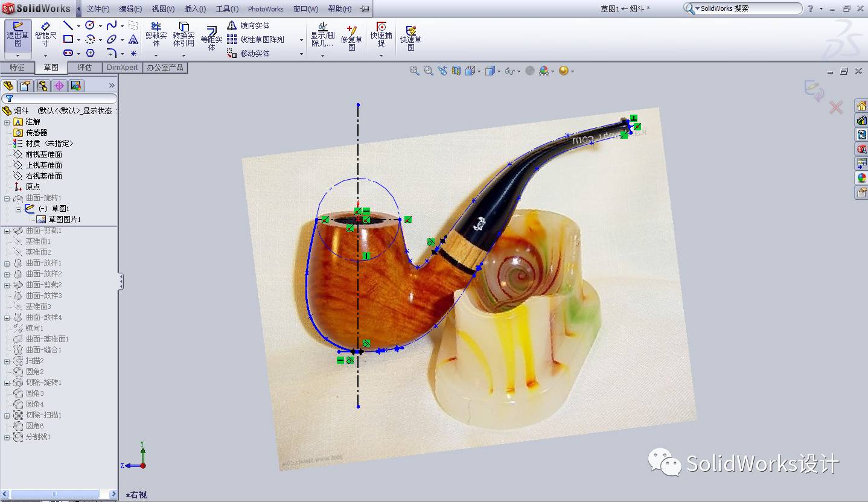
Task: Open the Line tool dropdown arrow
Action: [x=78, y=26]
